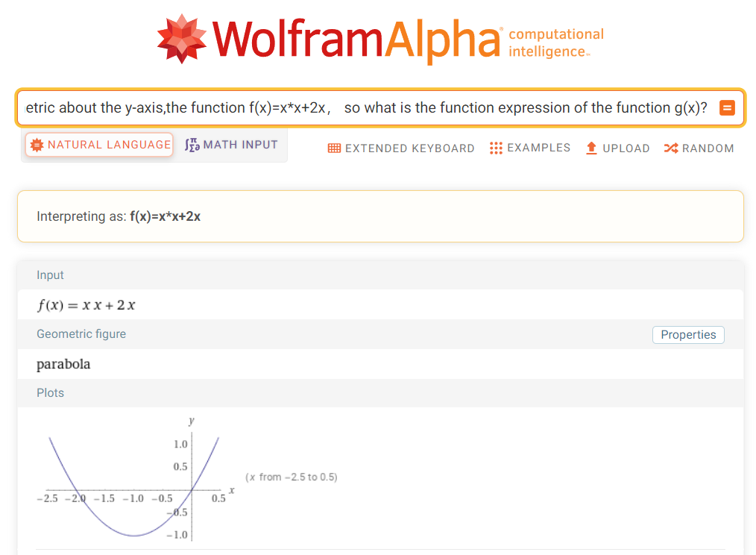This screenshot has width=756, height=555.
Task: Open the Examples menu
Action: pos(530,148)
